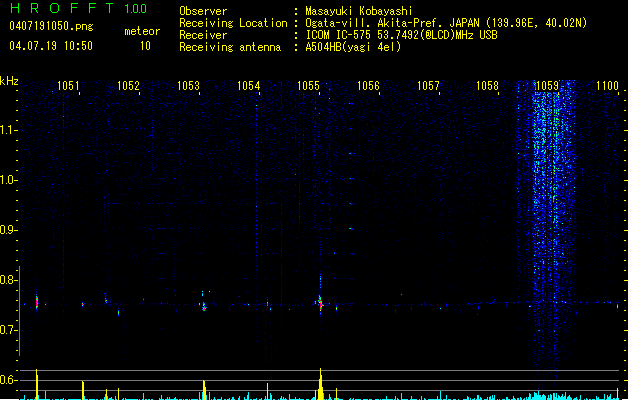Click the 1054 time axis label

click(248, 86)
